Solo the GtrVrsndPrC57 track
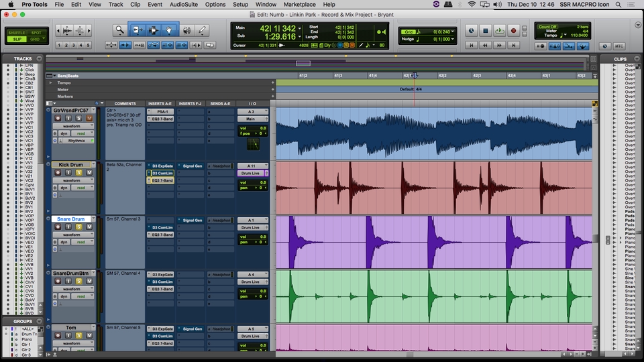This screenshot has height=362, width=644. [x=78, y=118]
